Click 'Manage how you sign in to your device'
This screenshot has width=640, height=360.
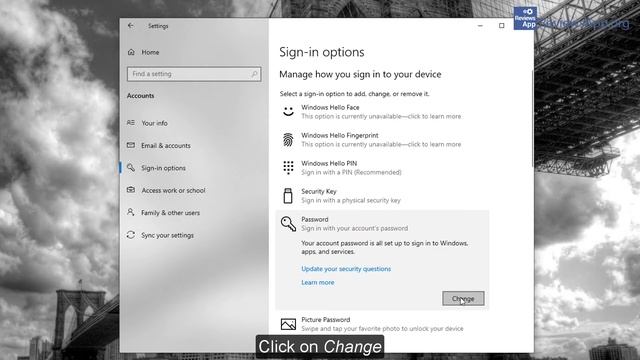click(x=360, y=74)
